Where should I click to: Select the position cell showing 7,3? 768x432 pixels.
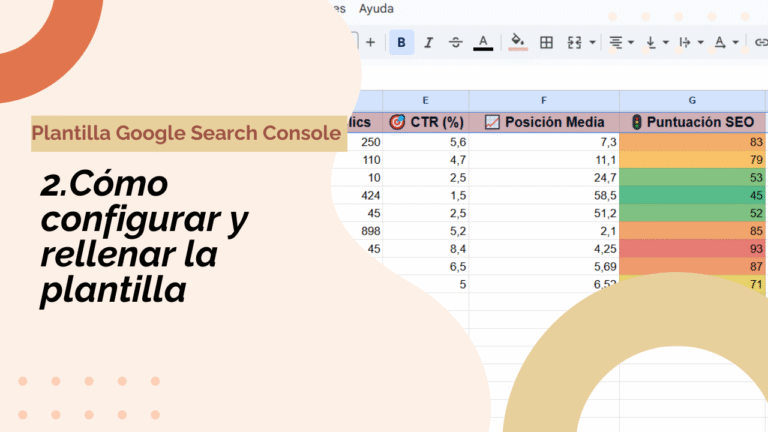(x=544, y=142)
